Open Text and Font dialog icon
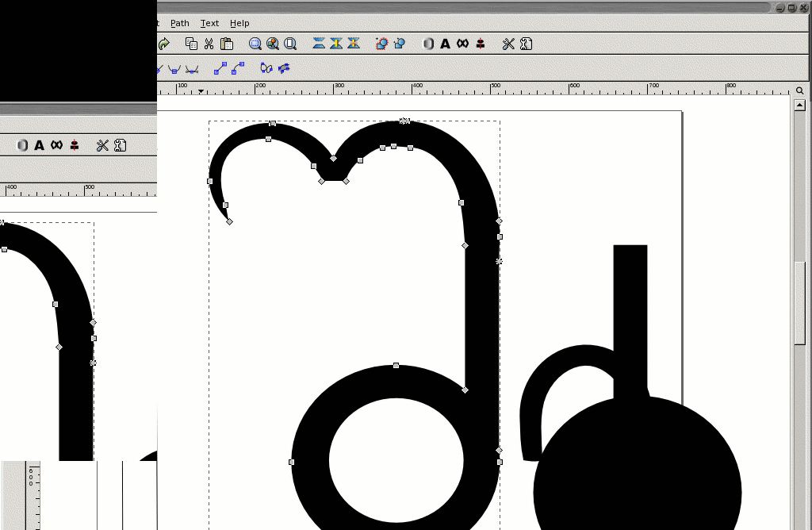 click(445, 44)
